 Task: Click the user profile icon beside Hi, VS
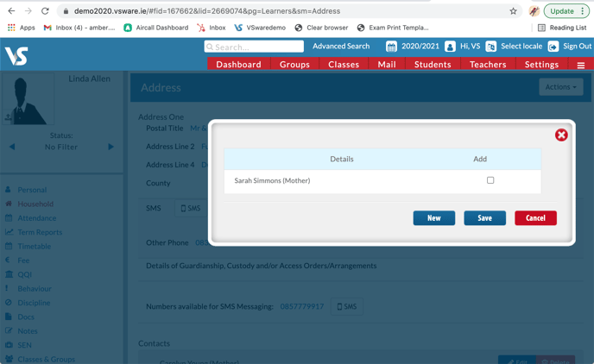[x=450, y=47]
